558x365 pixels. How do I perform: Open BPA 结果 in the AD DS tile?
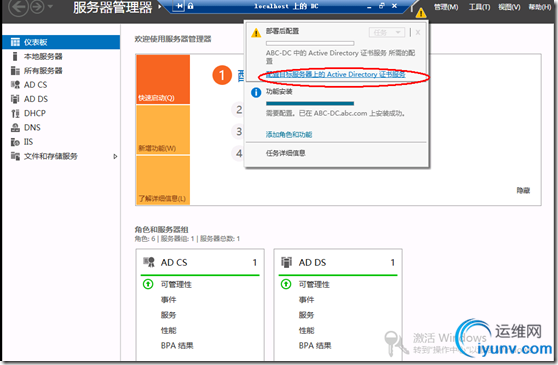(315, 345)
